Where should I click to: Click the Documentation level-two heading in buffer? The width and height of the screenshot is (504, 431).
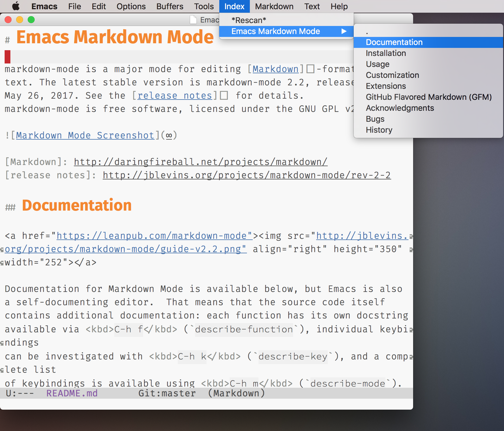(x=77, y=205)
